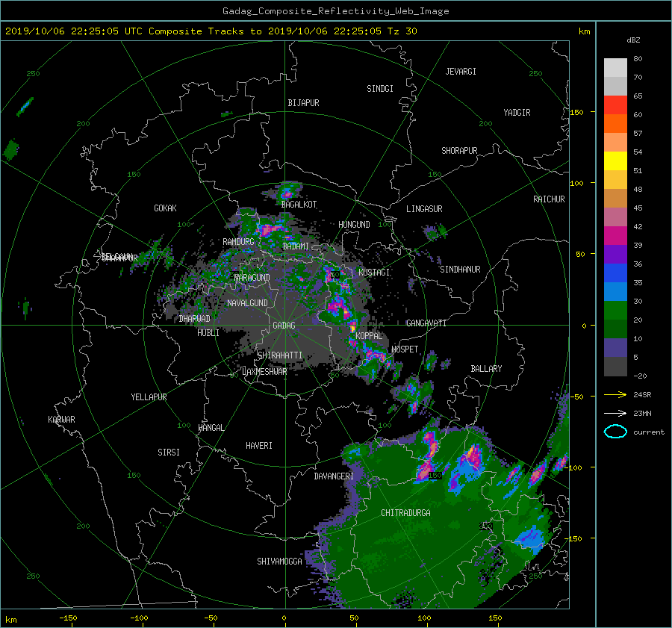Click the DHARWAD city label
The image size is (672, 628).
point(195,319)
